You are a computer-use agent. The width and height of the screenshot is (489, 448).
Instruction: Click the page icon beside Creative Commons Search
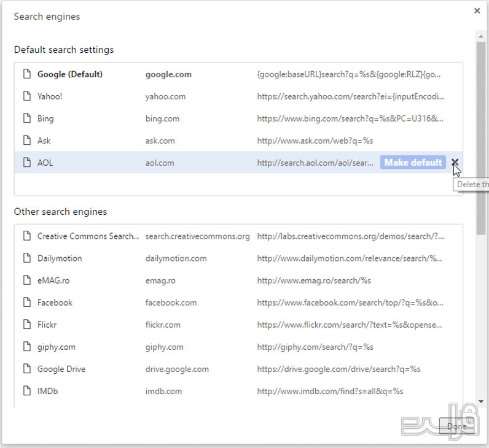tap(27, 236)
